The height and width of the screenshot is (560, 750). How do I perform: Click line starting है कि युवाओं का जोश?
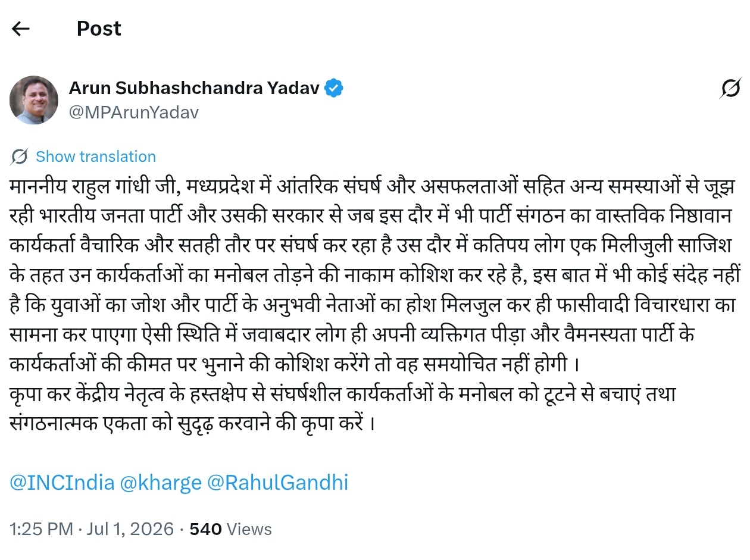point(371,305)
